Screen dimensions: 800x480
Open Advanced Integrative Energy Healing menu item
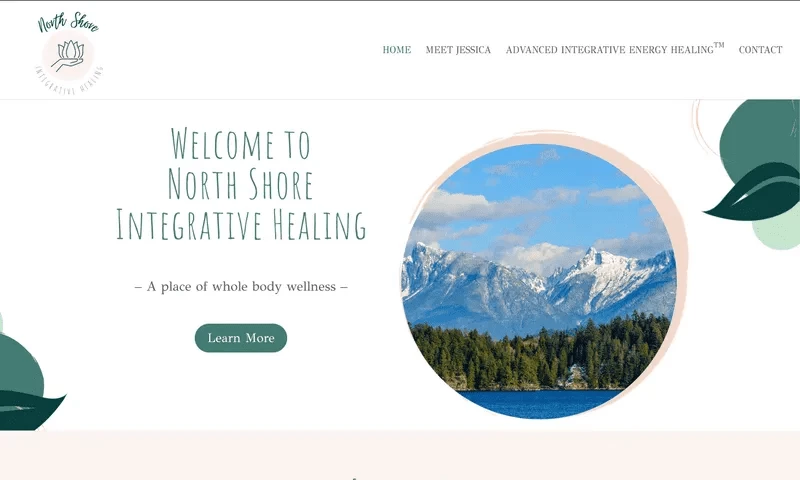point(615,48)
